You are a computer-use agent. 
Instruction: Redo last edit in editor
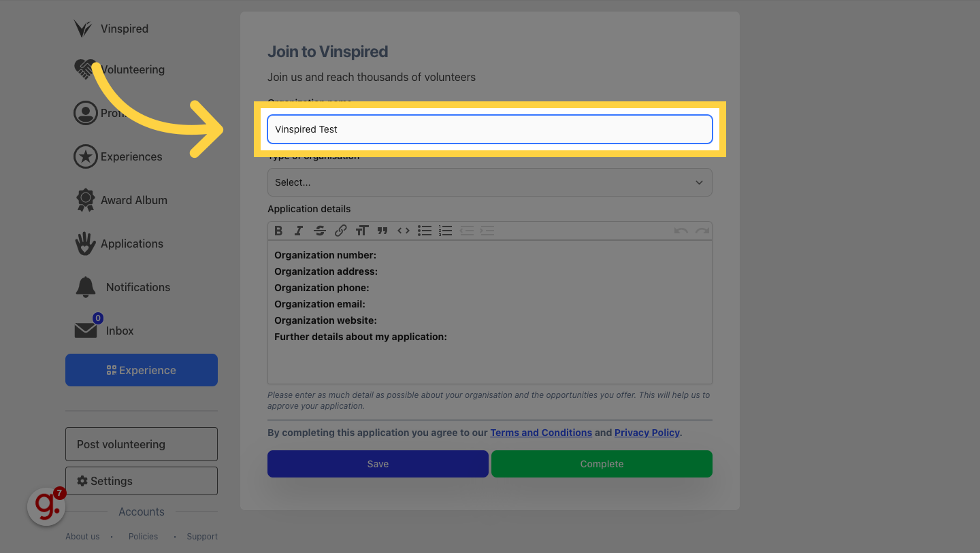tap(702, 231)
